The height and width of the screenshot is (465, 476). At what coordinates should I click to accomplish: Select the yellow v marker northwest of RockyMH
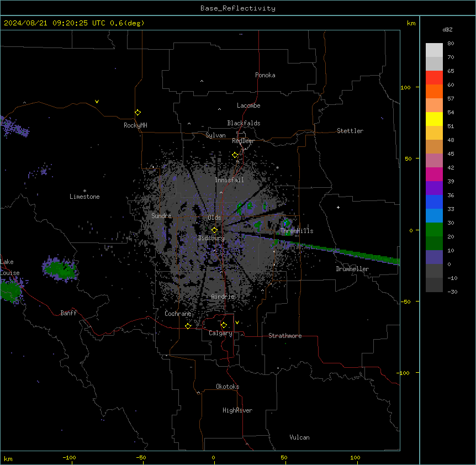97,102
